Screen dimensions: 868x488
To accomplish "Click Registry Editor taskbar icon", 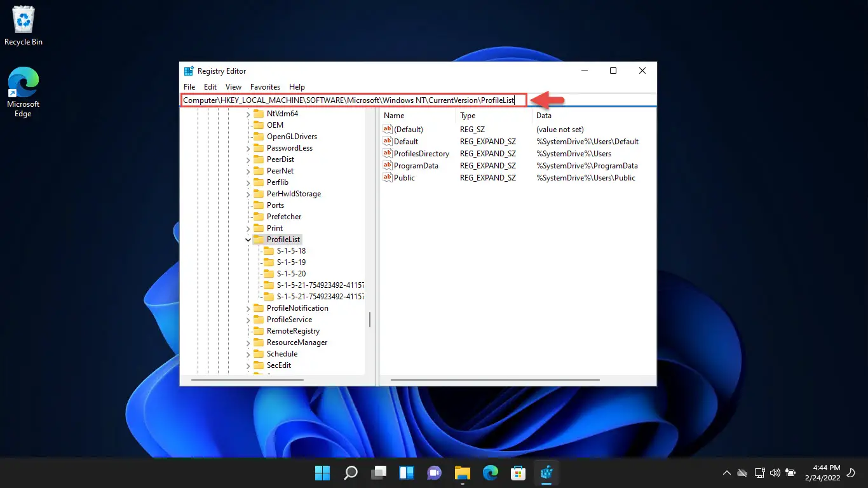I will click(x=546, y=473).
